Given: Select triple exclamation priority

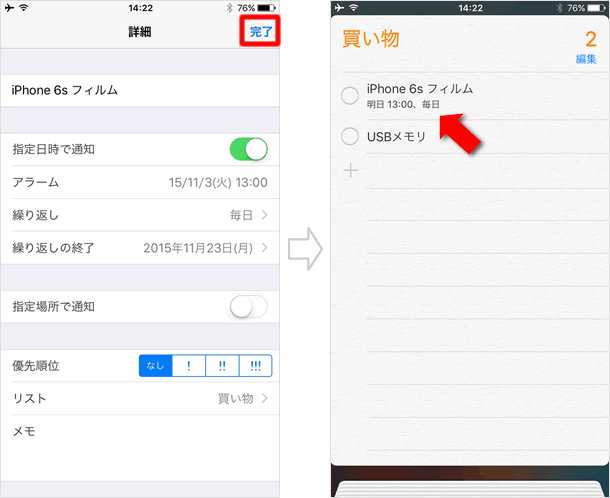Looking at the screenshot, I should pyautogui.click(x=256, y=366).
